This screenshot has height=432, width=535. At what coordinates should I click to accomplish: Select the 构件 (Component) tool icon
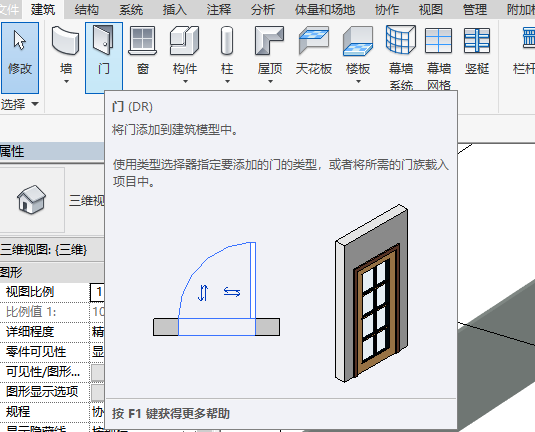(x=185, y=41)
